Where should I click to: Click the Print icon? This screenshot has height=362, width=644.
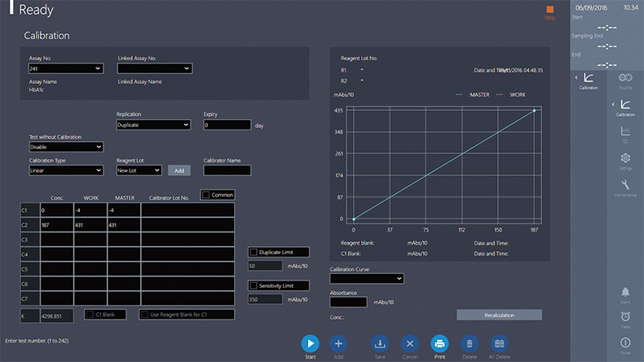click(439, 343)
